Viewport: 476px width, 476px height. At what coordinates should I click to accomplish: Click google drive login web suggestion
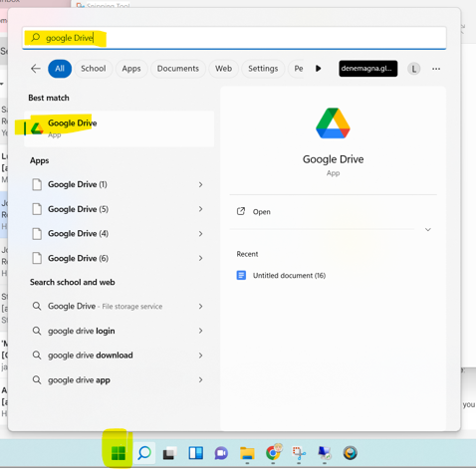119,331
